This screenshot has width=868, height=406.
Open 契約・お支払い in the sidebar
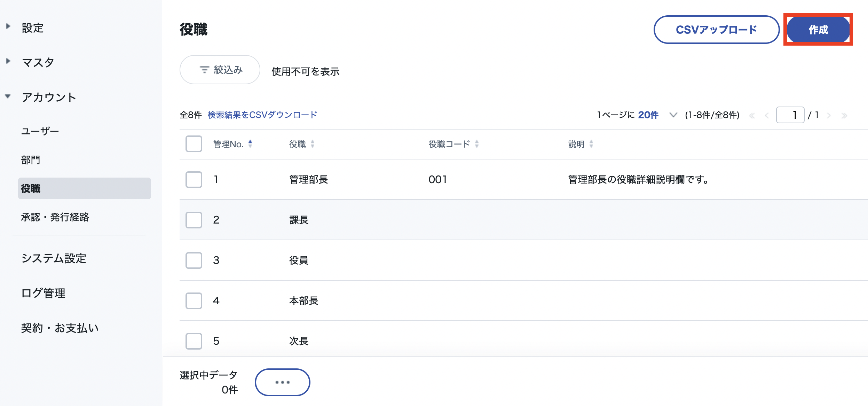(x=60, y=328)
